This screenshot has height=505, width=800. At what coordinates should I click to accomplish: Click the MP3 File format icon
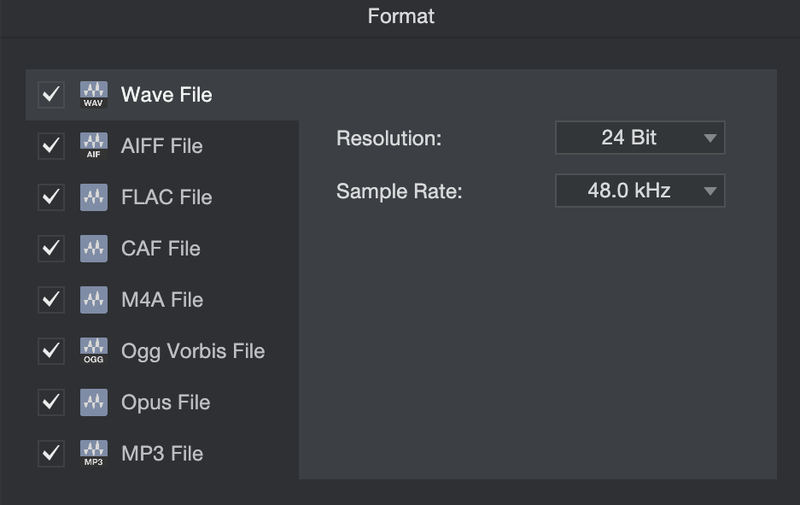(x=93, y=453)
